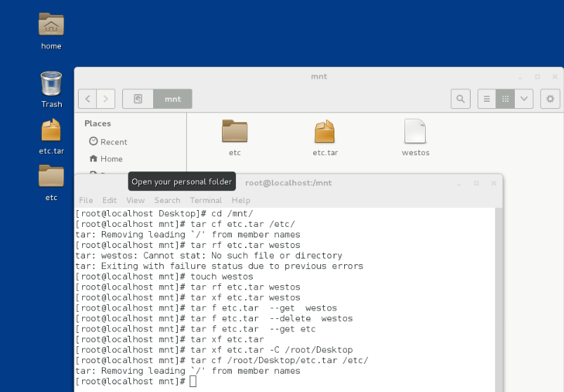Click the 'tar xf etc.tar -C /root/Desktop' line
Viewport: 564px width, 392px height.
214,350
